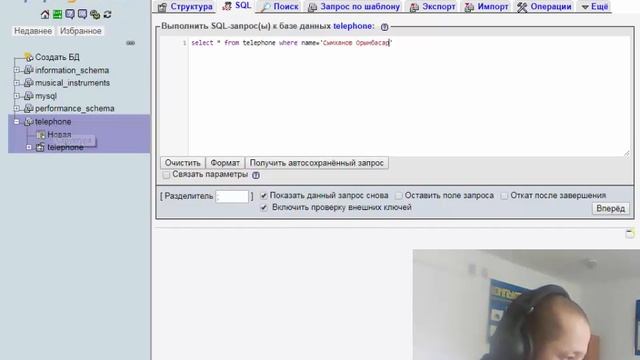Click the Создать БД database icon
Screen dimensions: 640x360
[28, 57]
